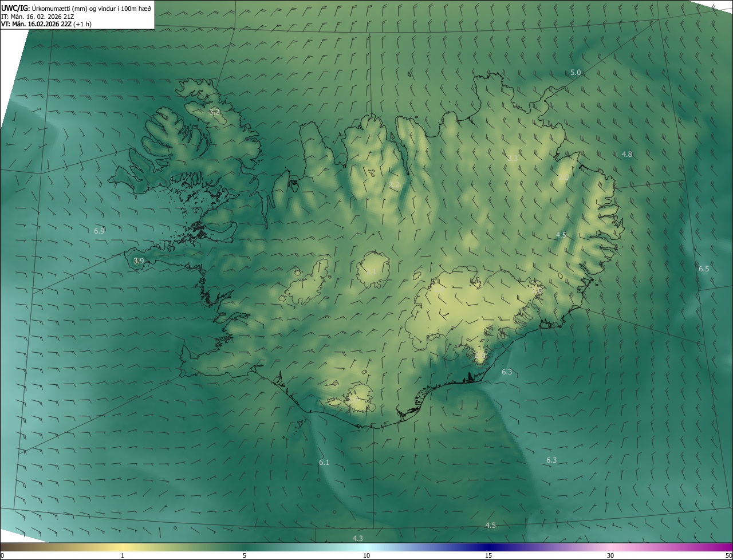
Task: Click the 2.3 value label on the map
Action: point(513,159)
